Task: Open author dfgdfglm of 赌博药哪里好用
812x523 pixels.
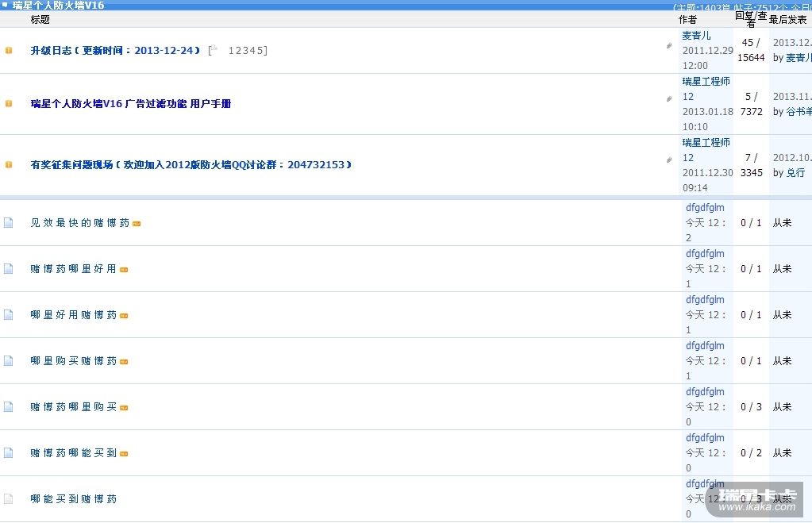Action: click(x=705, y=254)
